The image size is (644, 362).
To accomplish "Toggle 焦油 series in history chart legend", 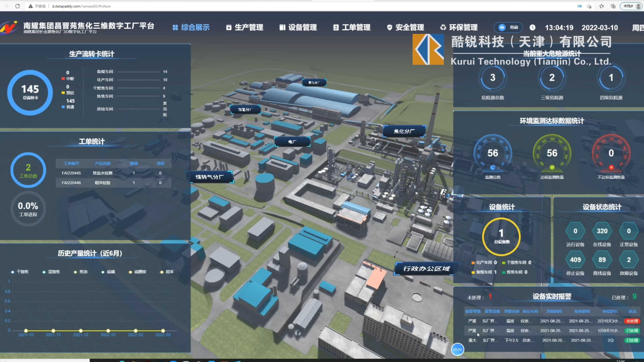I will point(80,272).
